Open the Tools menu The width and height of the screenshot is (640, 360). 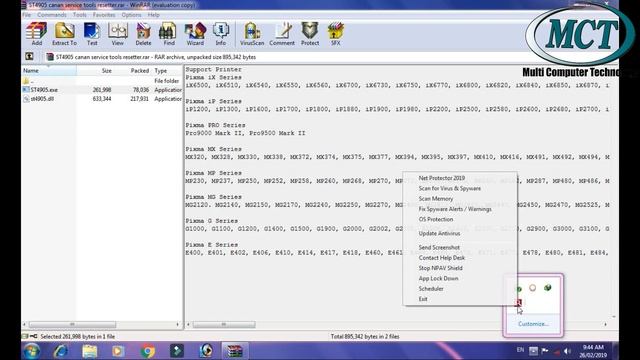[x=80, y=15]
